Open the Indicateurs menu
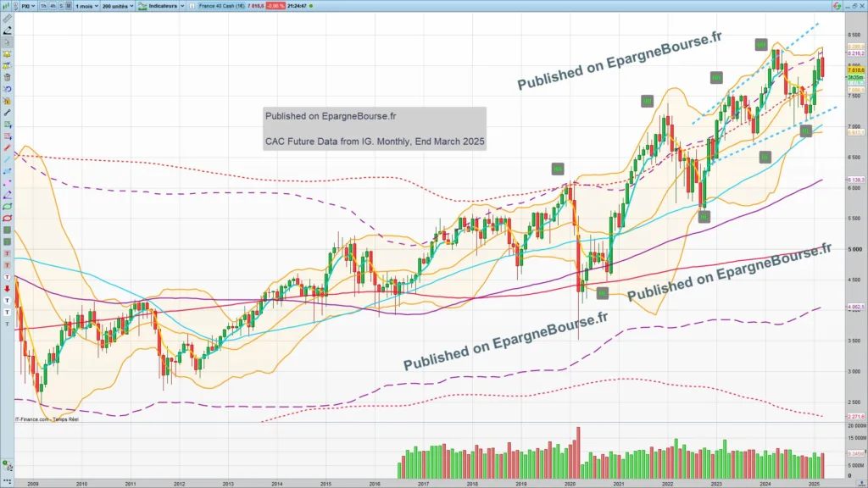The height and width of the screenshot is (488, 868). 163,6
